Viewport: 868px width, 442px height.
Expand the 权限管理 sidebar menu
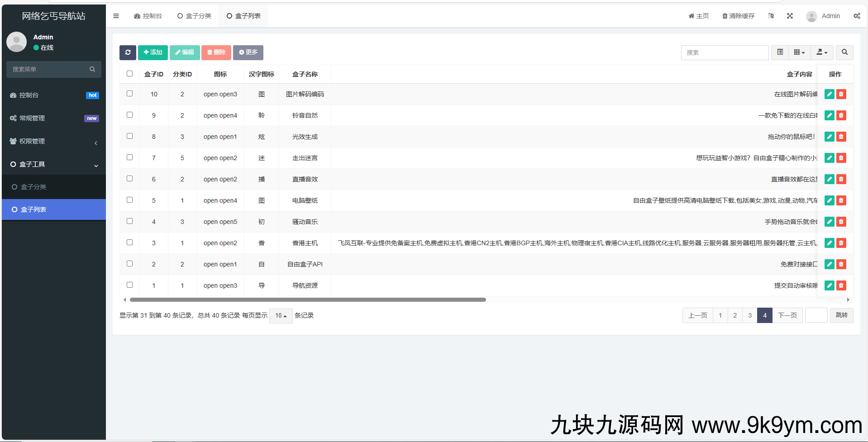click(54, 141)
